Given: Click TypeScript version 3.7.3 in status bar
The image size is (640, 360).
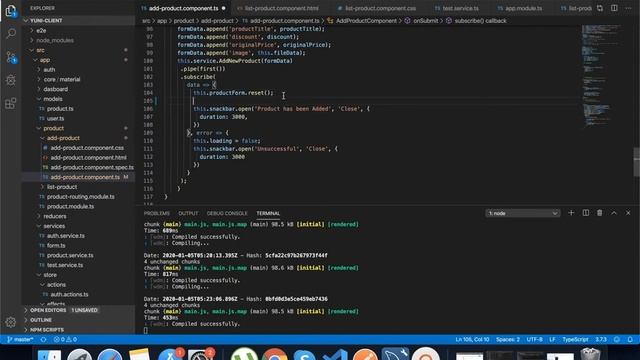Looking at the screenshot, I should (601, 340).
